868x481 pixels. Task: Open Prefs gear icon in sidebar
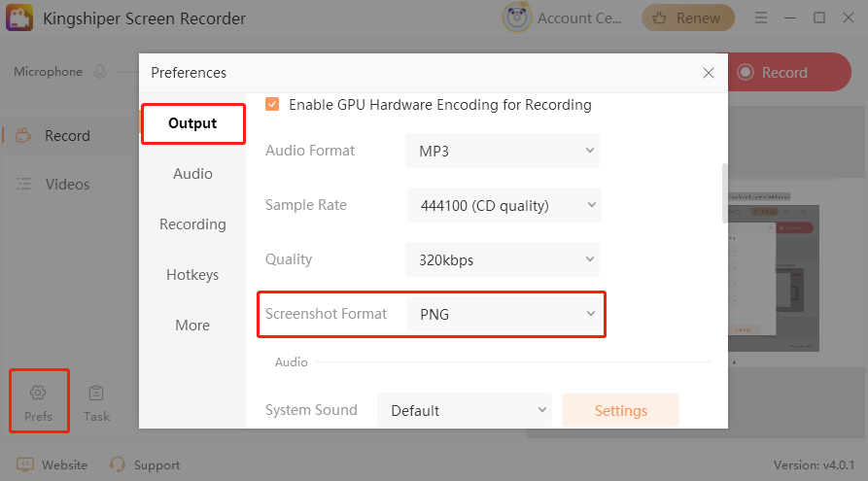38,393
